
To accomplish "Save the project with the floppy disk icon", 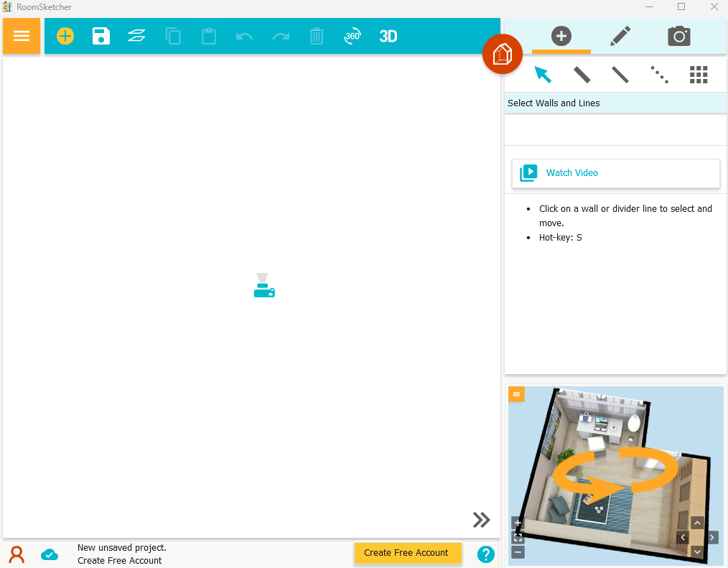I will pos(101,36).
